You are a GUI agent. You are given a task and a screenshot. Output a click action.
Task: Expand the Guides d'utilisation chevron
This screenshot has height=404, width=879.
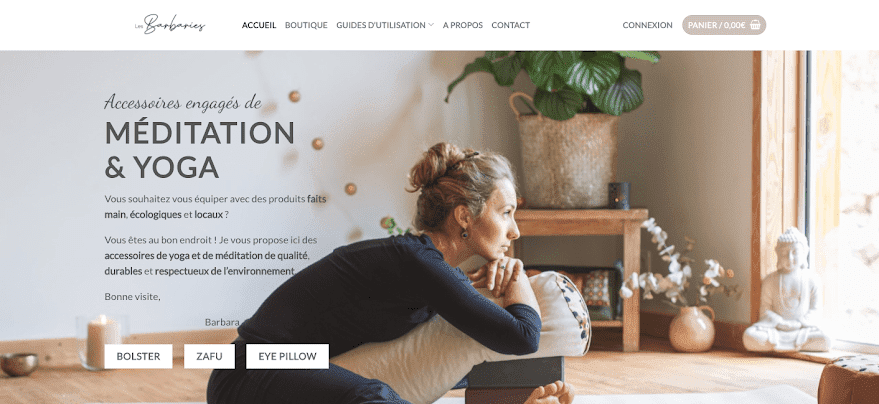(x=431, y=25)
